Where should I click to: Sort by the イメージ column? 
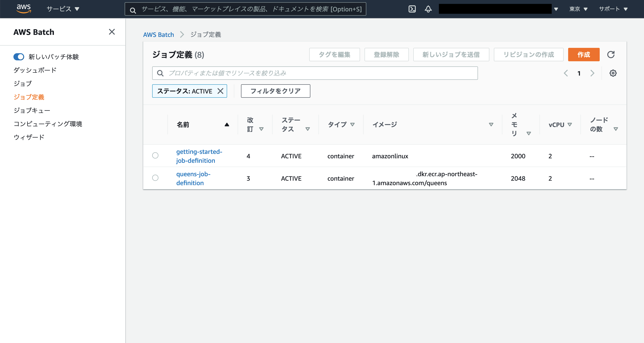point(491,124)
